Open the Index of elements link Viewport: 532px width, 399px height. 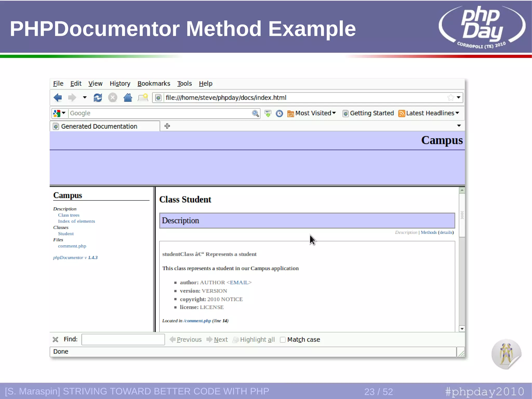[x=76, y=221]
